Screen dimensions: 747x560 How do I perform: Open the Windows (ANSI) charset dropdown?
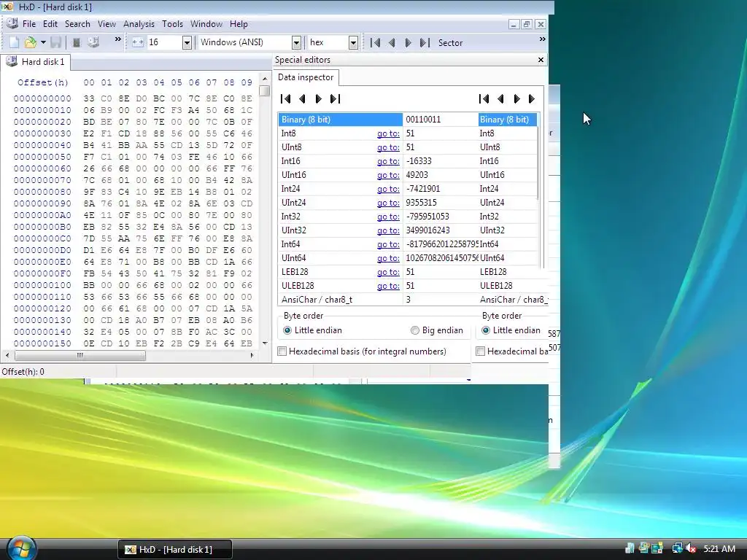point(296,42)
